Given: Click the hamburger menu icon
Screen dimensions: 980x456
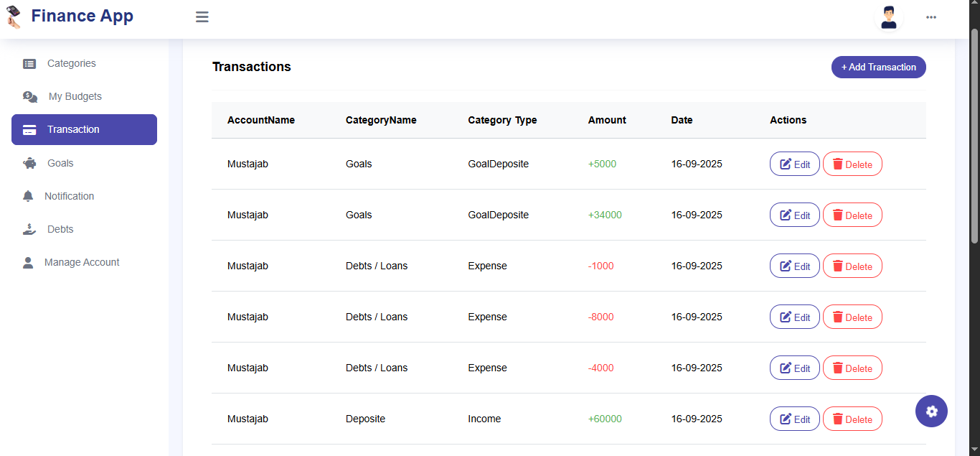Looking at the screenshot, I should click(202, 17).
